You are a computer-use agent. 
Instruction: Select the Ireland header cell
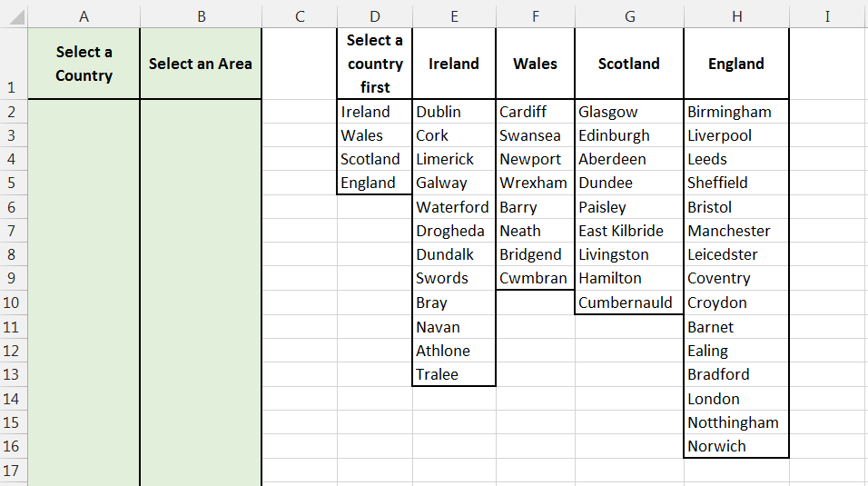pyautogui.click(x=454, y=64)
